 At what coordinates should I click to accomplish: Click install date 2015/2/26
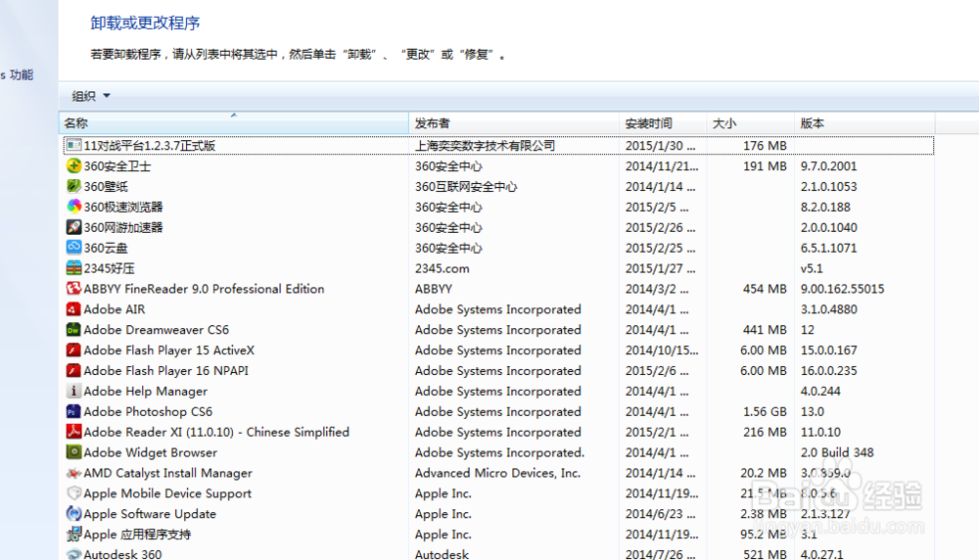(660, 227)
